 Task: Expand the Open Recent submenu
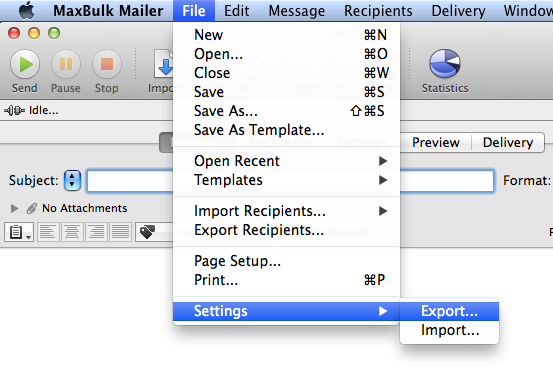[x=286, y=161]
